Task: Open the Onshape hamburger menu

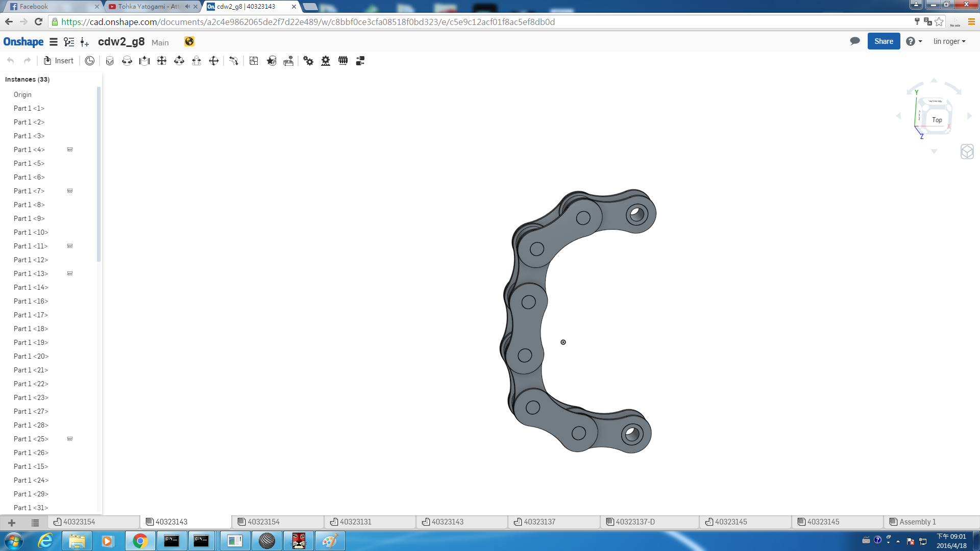Action: coord(54,42)
